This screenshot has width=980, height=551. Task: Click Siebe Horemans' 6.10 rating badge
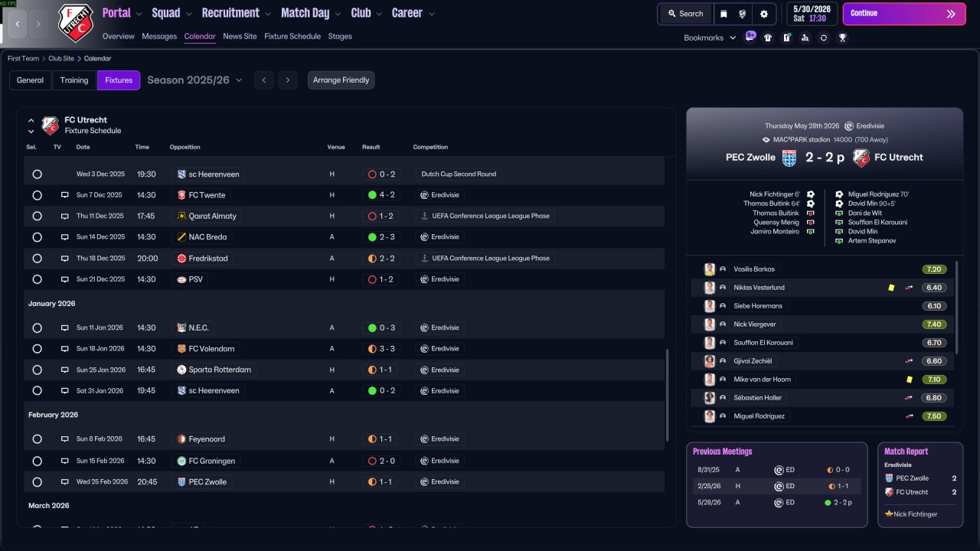point(935,306)
